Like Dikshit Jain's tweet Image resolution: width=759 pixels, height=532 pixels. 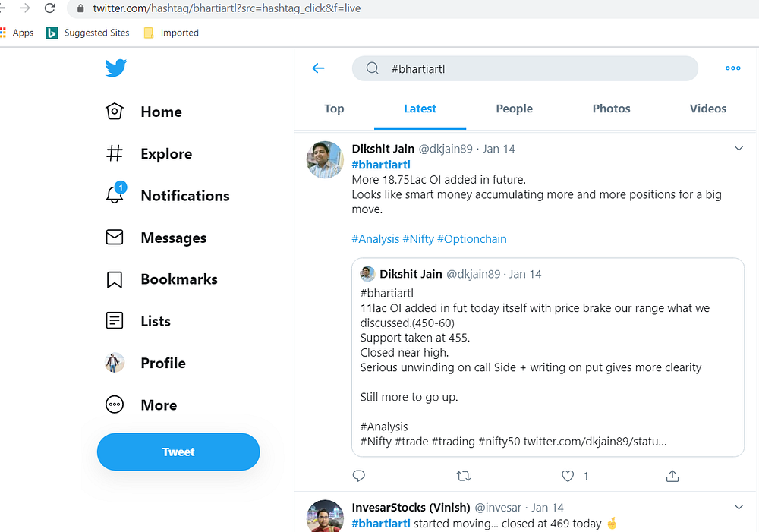pyautogui.click(x=568, y=476)
